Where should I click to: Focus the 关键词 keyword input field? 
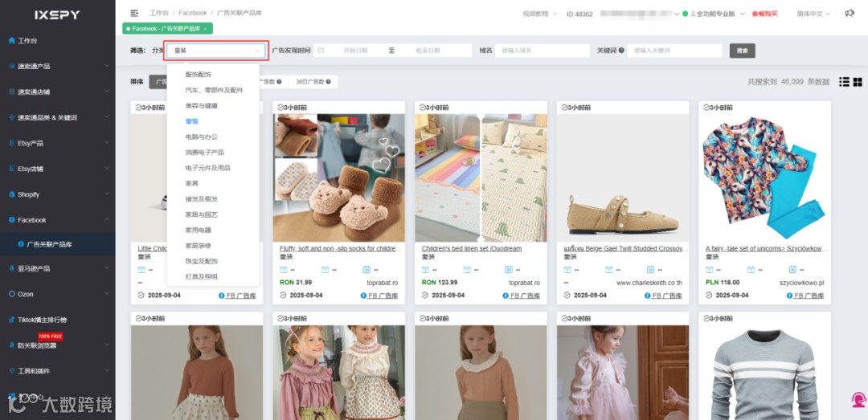coord(674,51)
